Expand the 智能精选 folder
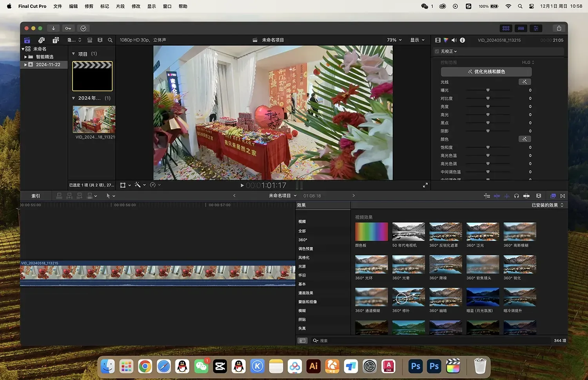The height and width of the screenshot is (380, 588). tap(26, 57)
